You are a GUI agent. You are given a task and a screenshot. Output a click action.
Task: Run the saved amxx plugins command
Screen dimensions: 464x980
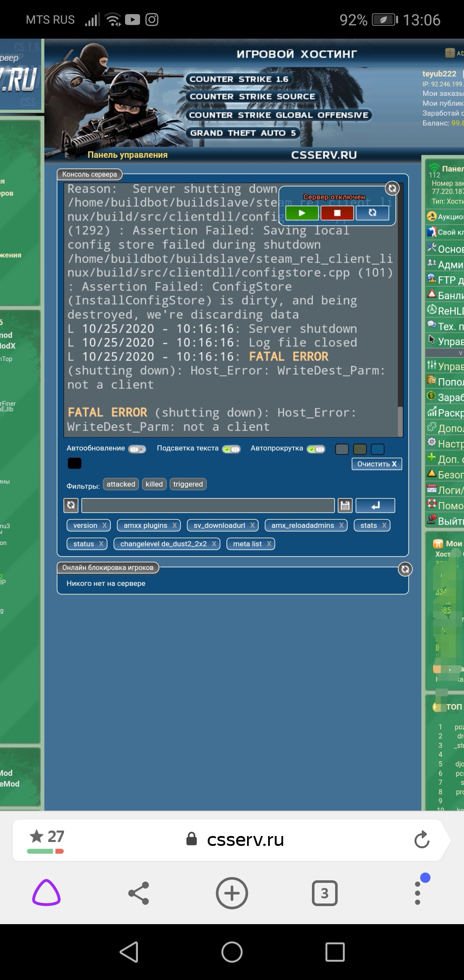(x=146, y=525)
